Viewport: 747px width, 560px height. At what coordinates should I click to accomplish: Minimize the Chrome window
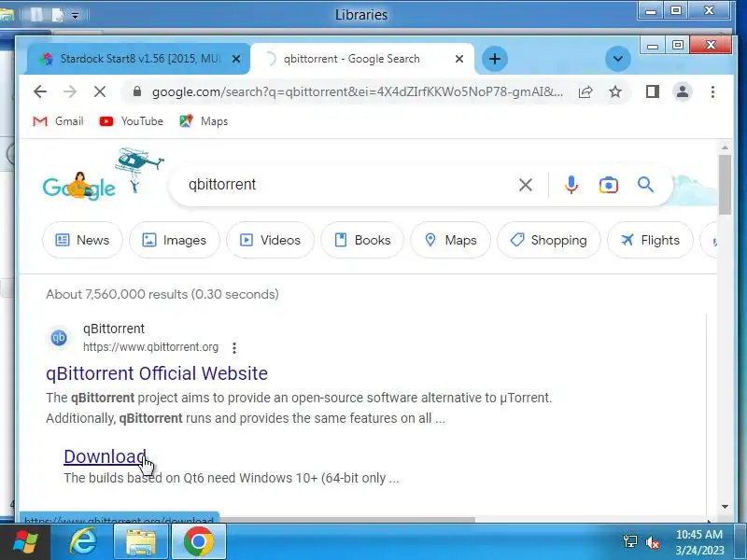point(653,46)
